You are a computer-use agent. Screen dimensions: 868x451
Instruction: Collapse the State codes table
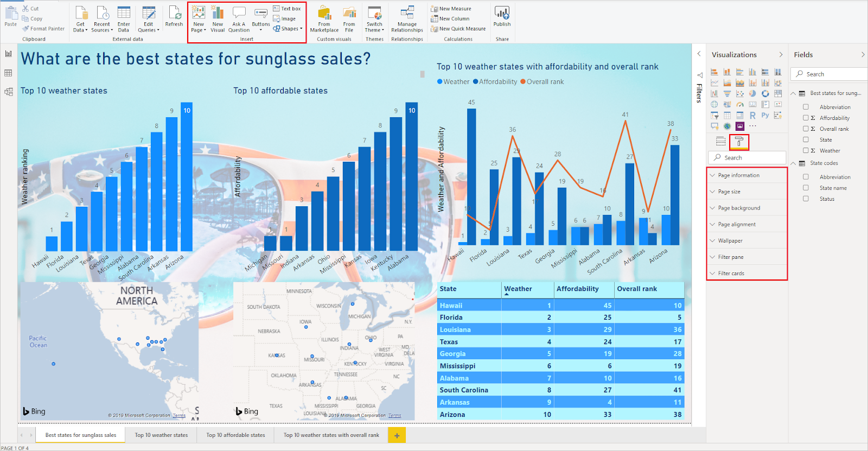[793, 163]
